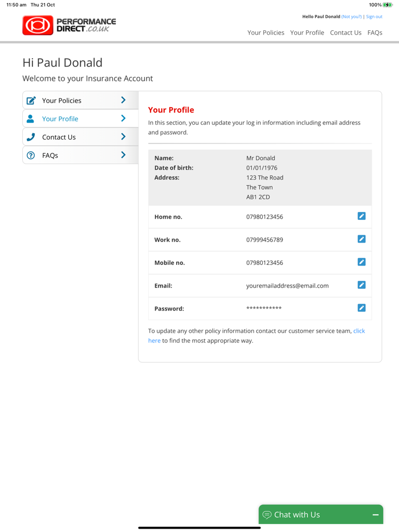Open FAQs in top navigation
The width and height of the screenshot is (399, 532).
[x=374, y=32]
